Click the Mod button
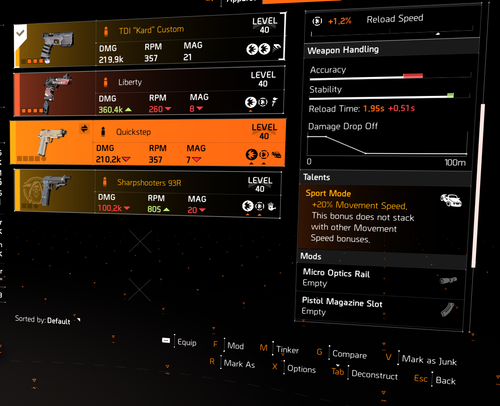The image size is (500, 406). pyautogui.click(x=229, y=345)
